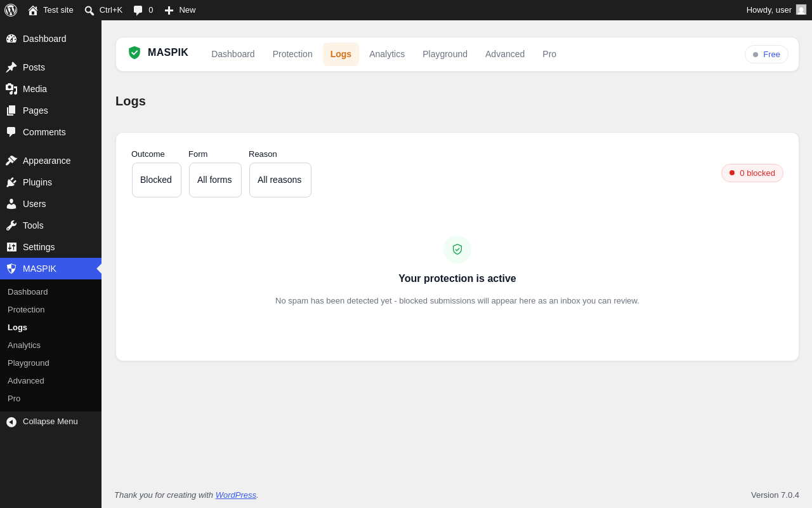
Task: Click the Free plan badge
Action: [x=766, y=54]
